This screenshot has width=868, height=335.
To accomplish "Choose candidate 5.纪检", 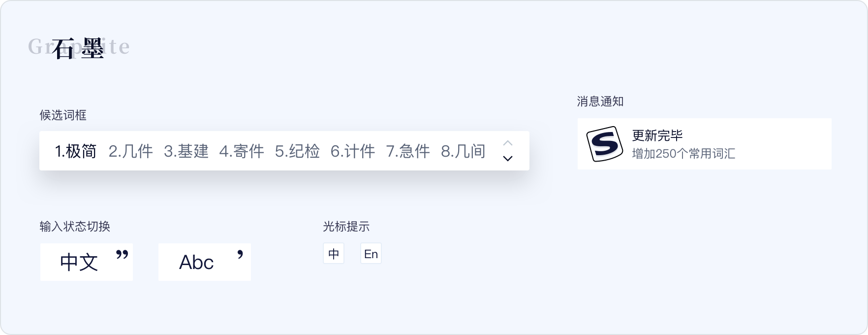I will coord(297,151).
